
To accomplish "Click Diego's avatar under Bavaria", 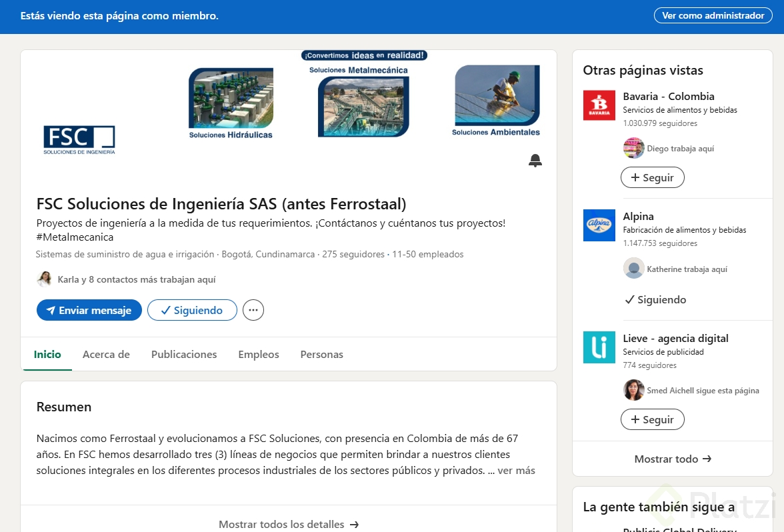I will point(633,148).
